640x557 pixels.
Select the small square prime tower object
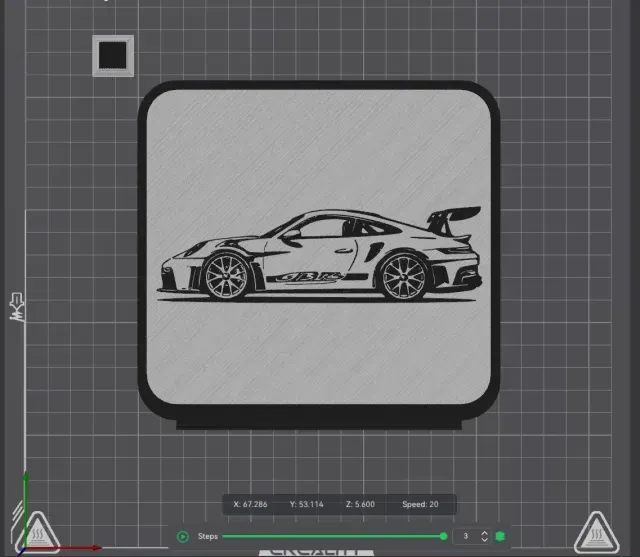tap(113, 55)
